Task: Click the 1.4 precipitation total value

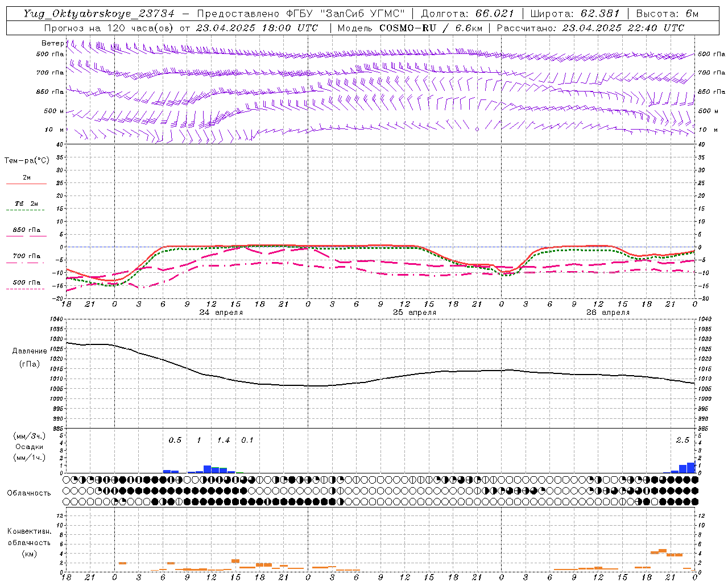Action: click(224, 440)
